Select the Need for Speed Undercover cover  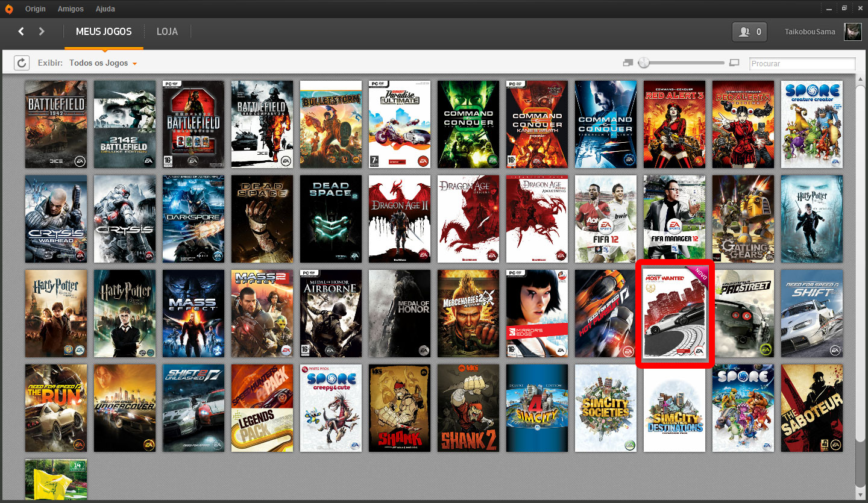click(125, 408)
